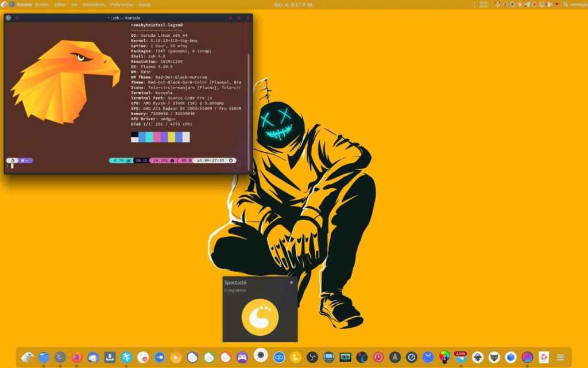The image size is (588, 368).
Task: Open the purple game controller app
Action: 242,357
